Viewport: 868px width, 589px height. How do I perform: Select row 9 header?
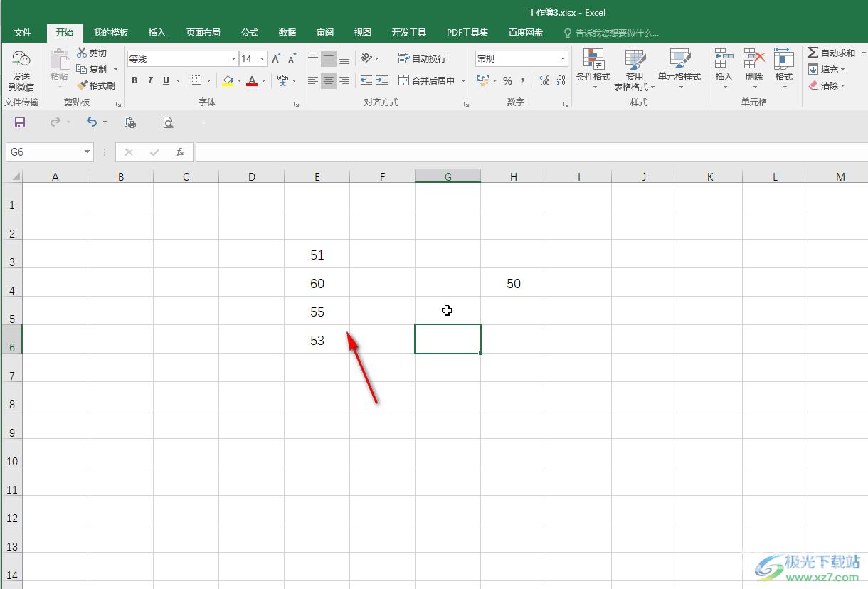pyautogui.click(x=12, y=425)
